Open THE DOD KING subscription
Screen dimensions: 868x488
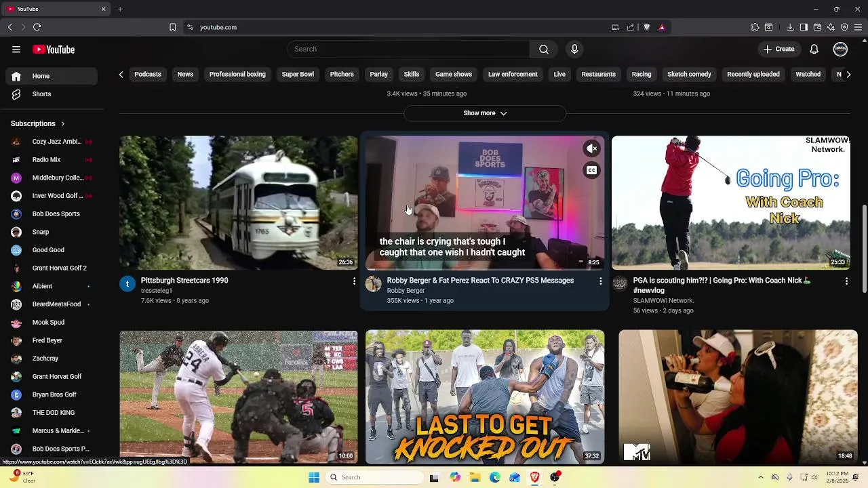[52, 413]
